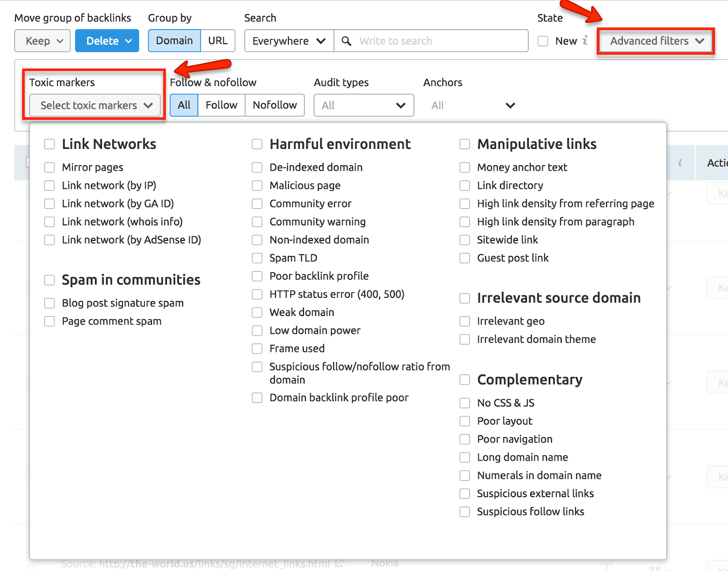
Task: Select the Nofollow filter
Action: click(x=275, y=105)
